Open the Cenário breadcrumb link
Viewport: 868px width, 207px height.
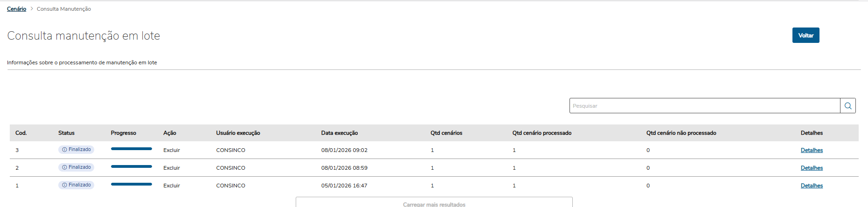point(16,9)
